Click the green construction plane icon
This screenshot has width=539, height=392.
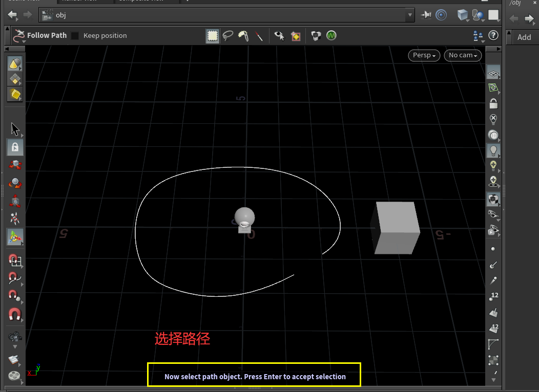coord(493,88)
